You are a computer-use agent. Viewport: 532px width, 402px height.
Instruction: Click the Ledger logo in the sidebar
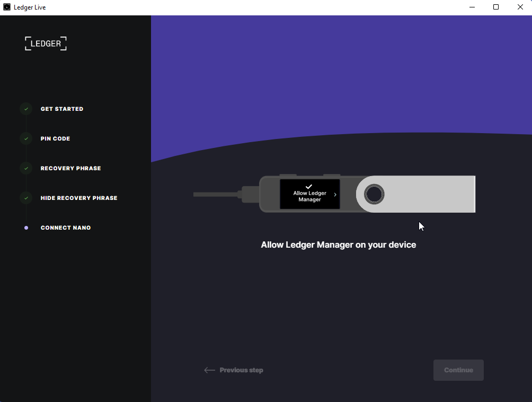46,43
